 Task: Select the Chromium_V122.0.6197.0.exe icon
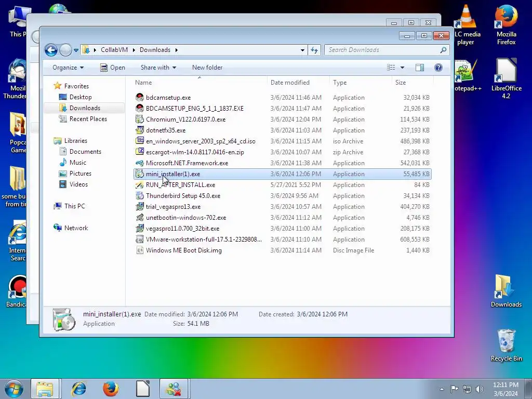pos(139,119)
